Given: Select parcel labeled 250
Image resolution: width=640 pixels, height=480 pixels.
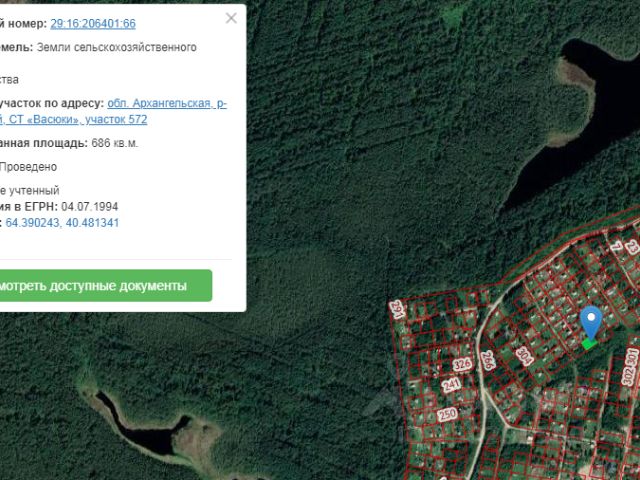Looking at the screenshot, I should [447, 413].
